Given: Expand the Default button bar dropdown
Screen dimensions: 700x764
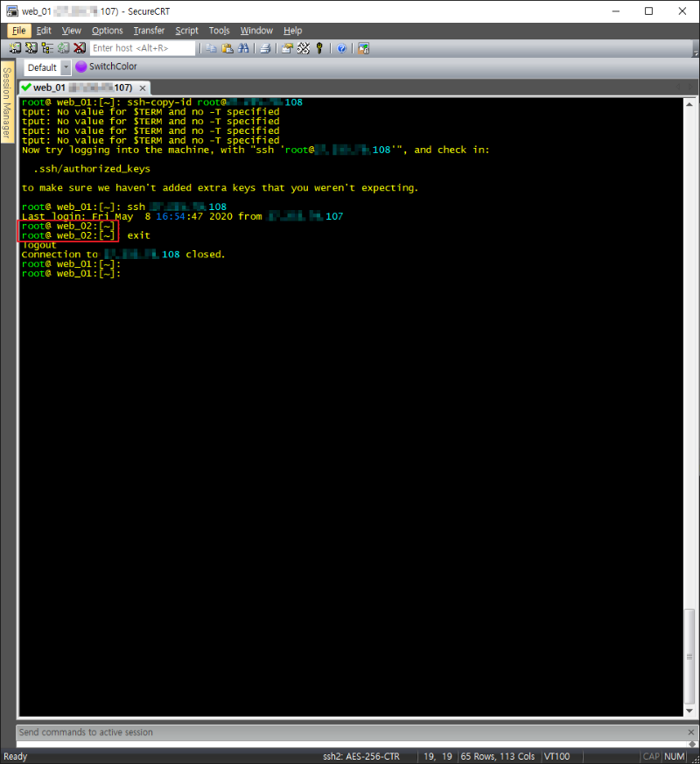Looking at the screenshot, I should [x=66, y=67].
